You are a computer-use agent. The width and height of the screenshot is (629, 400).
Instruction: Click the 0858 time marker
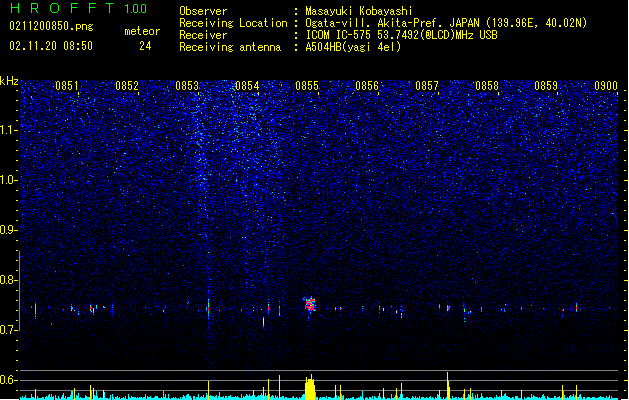[x=487, y=86]
